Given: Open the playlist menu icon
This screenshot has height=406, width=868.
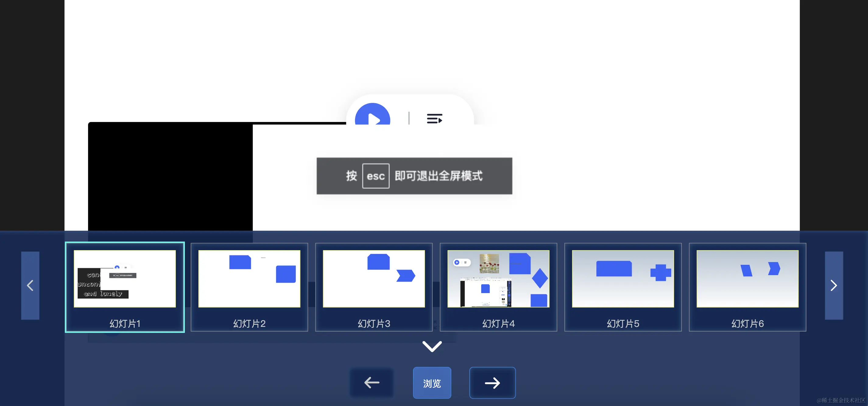Looking at the screenshot, I should [434, 118].
